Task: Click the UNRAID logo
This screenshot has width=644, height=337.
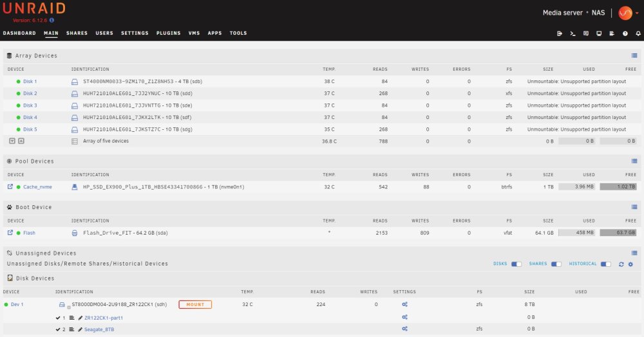Action: [34, 8]
